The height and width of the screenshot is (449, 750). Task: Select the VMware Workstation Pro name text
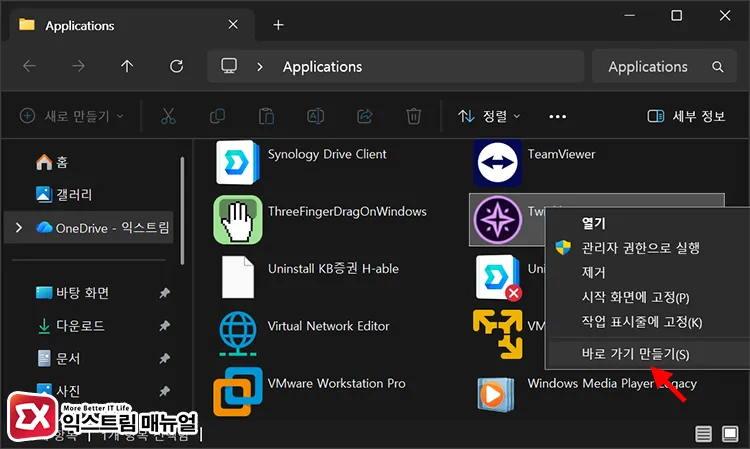336,383
